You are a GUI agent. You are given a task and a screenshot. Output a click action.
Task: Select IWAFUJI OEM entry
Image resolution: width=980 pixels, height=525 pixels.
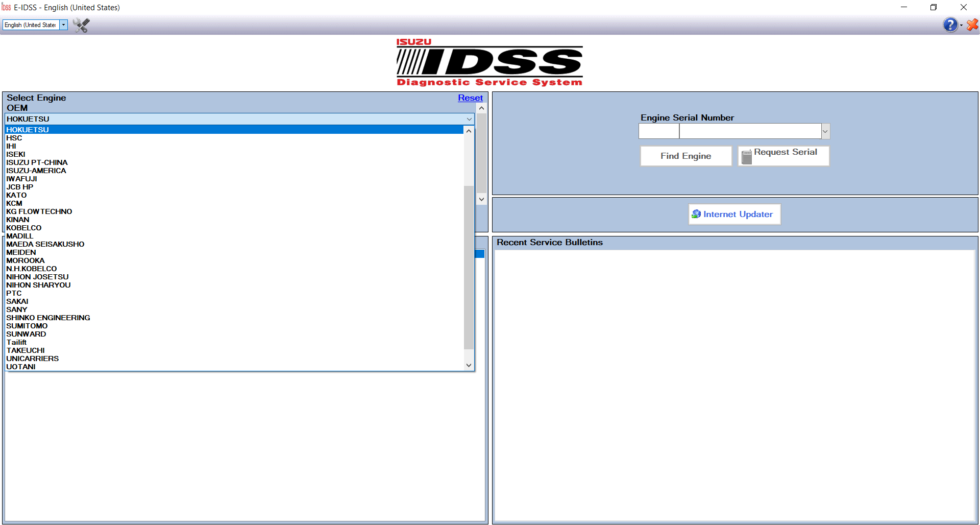click(x=234, y=179)
